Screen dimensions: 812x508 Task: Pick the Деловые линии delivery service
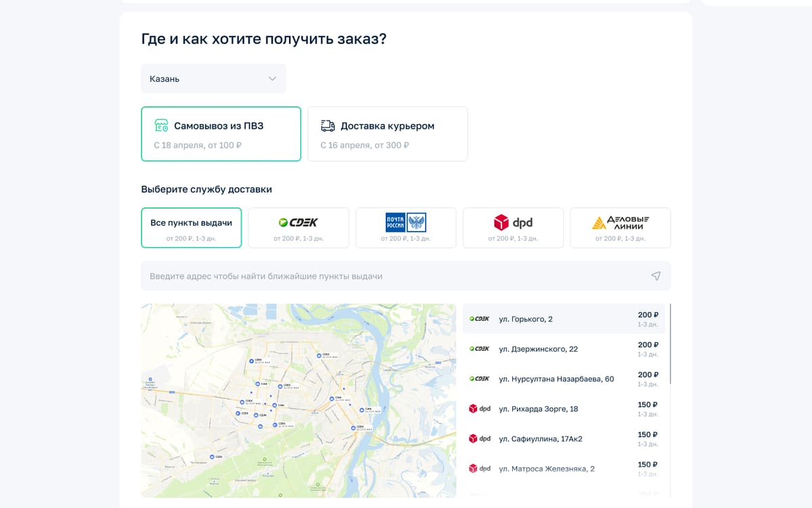point(621,228)
